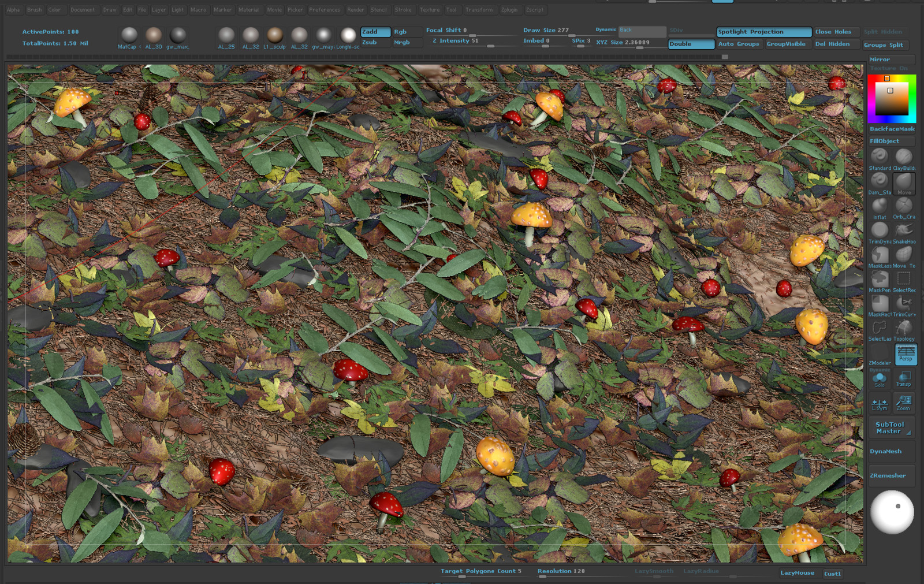Screen dimensions: 924x584
Task: Open the Transform menu
Action: tap(479, 10)
